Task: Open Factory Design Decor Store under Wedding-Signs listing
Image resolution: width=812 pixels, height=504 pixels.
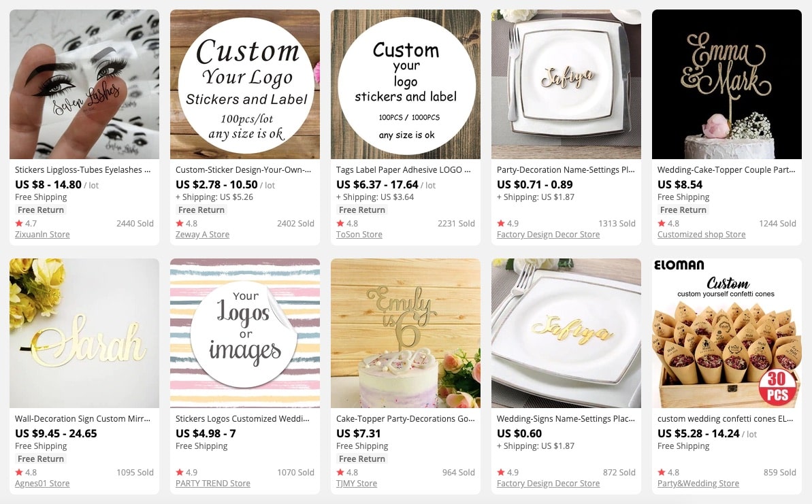Action: [x=549, y=484]
